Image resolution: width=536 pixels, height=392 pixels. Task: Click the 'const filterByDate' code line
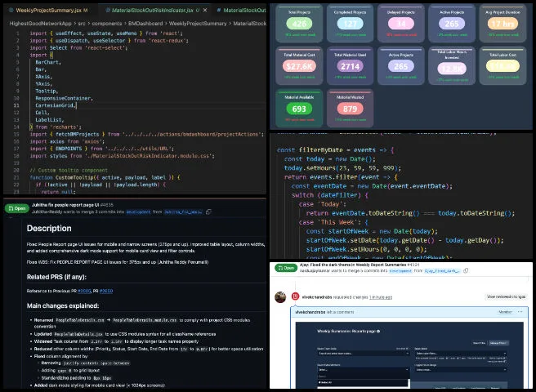point(335,150)
